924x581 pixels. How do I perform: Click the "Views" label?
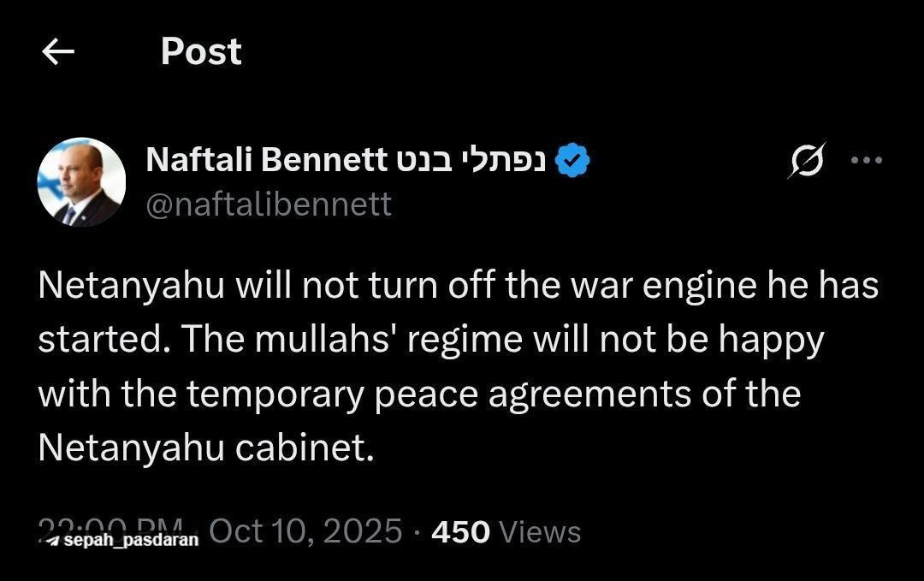(x=540, y=532)
